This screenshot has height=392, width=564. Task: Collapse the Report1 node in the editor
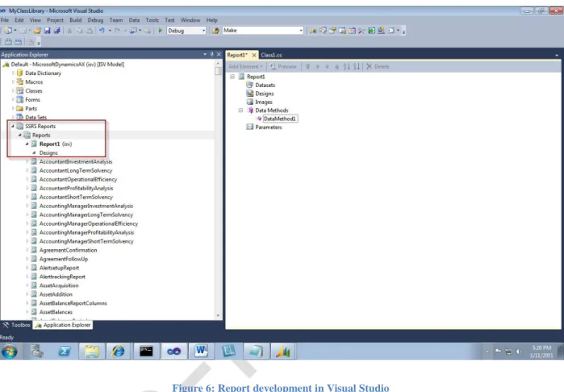(x=232, y=77)
